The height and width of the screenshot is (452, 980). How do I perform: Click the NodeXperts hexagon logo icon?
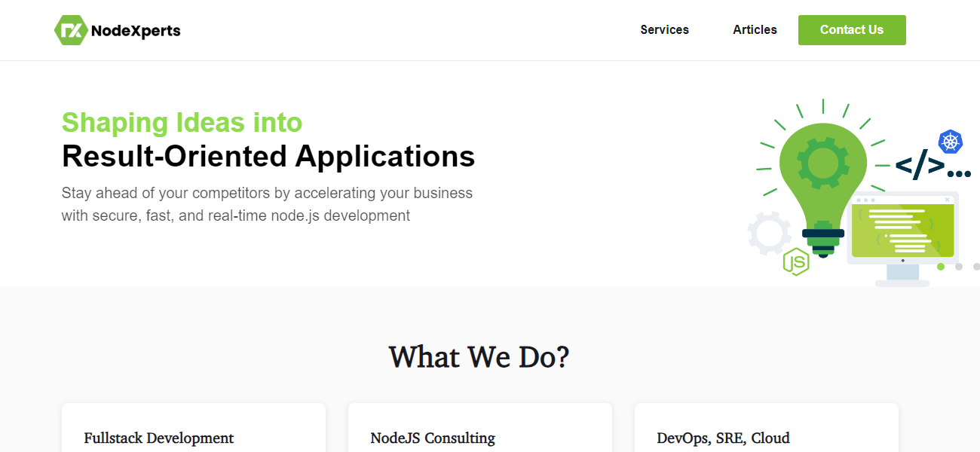(x=71, y=30)
